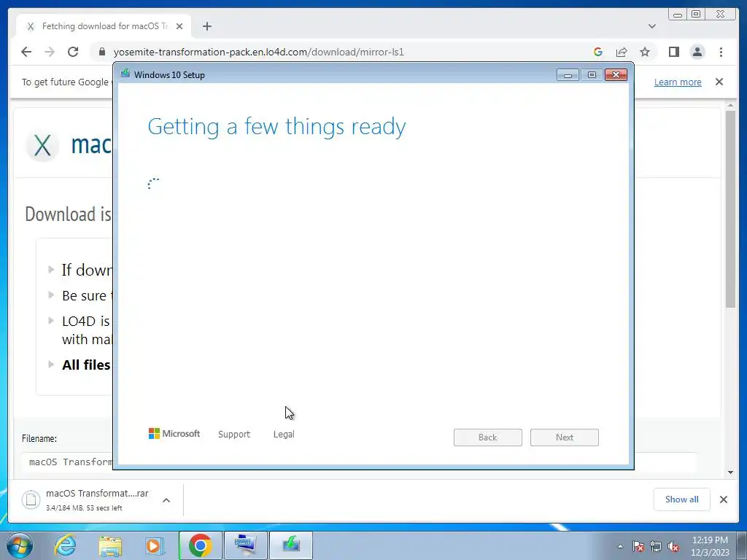
Task: Launch Internet Explorer from taskbar
Action: (65, 545)
